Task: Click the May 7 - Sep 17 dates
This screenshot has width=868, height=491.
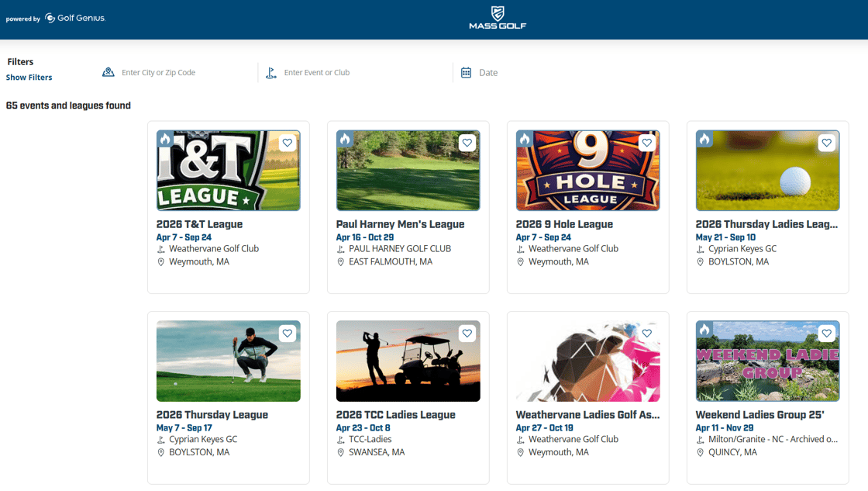Action: [x=184, y=428]
